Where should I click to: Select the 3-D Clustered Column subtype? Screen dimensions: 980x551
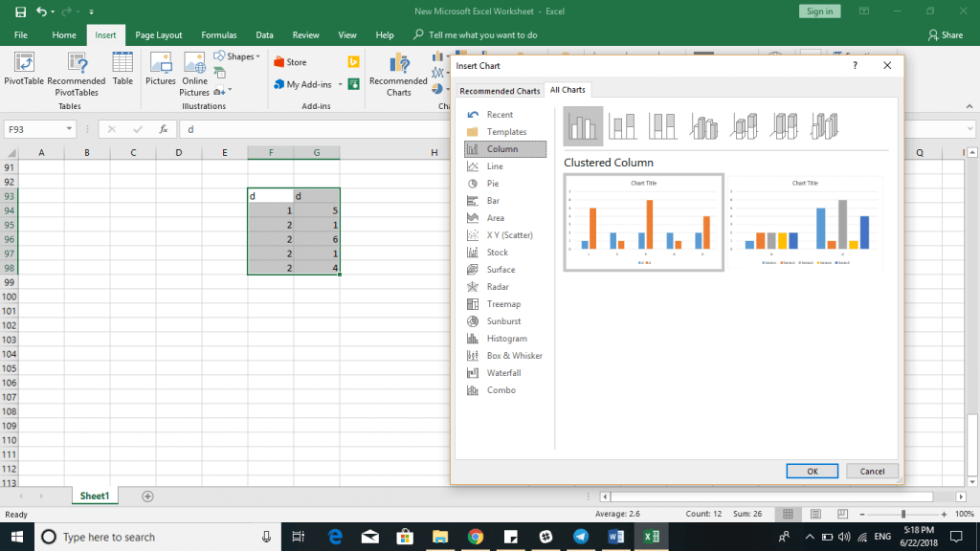(x=703, y=125)
